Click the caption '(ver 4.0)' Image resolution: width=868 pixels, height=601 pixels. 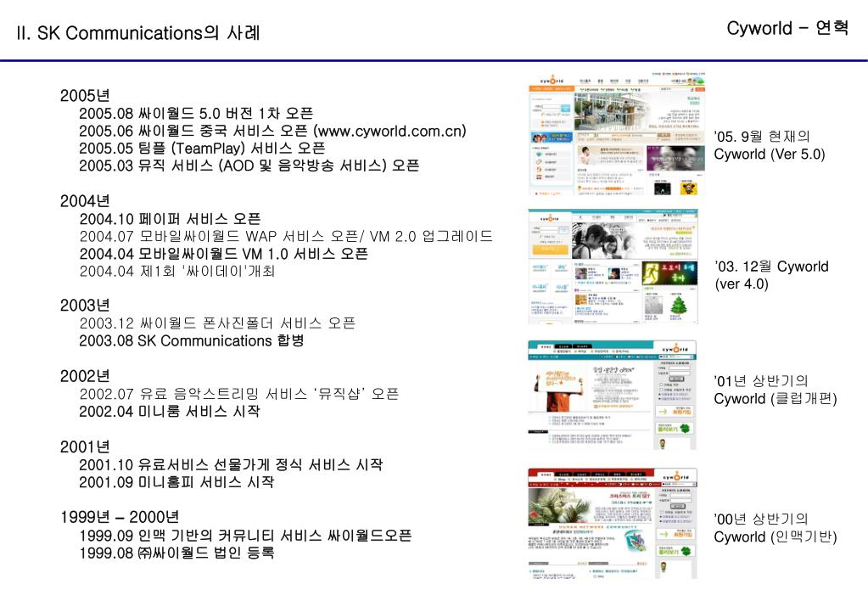[x=742, y=284]
